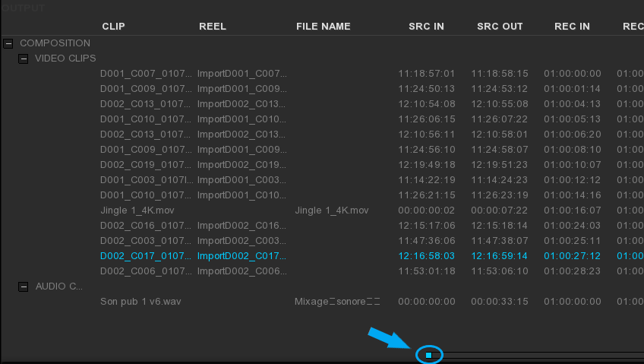Click the SRC OUT column header
The width and height of the screenshot is (644, 364).
500,27
